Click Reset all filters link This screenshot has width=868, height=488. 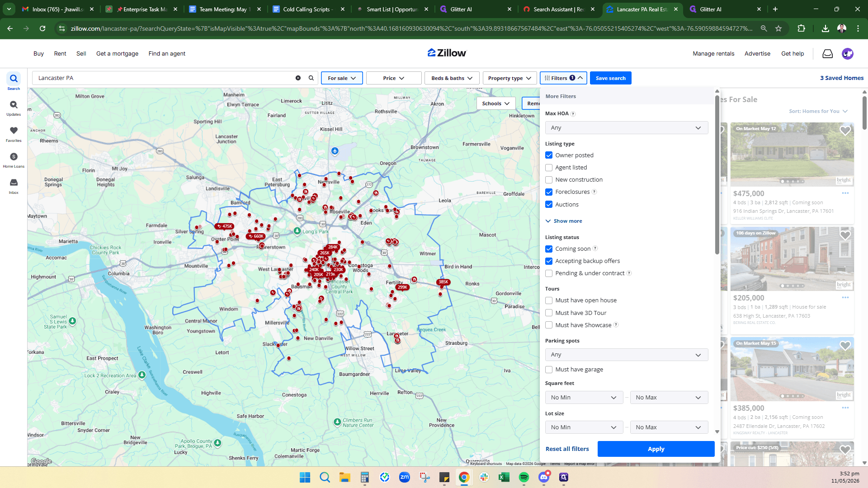coord(567,449)
